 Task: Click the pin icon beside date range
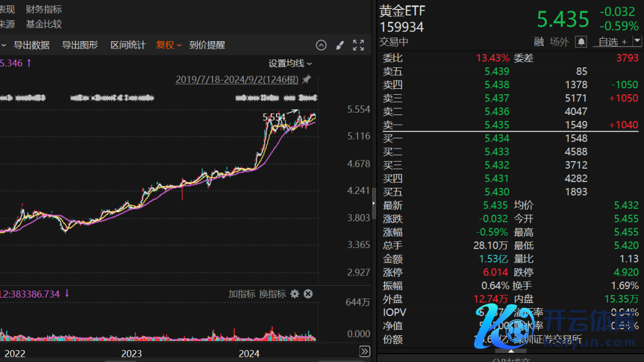pyautogui.click(x=306, y=79)
